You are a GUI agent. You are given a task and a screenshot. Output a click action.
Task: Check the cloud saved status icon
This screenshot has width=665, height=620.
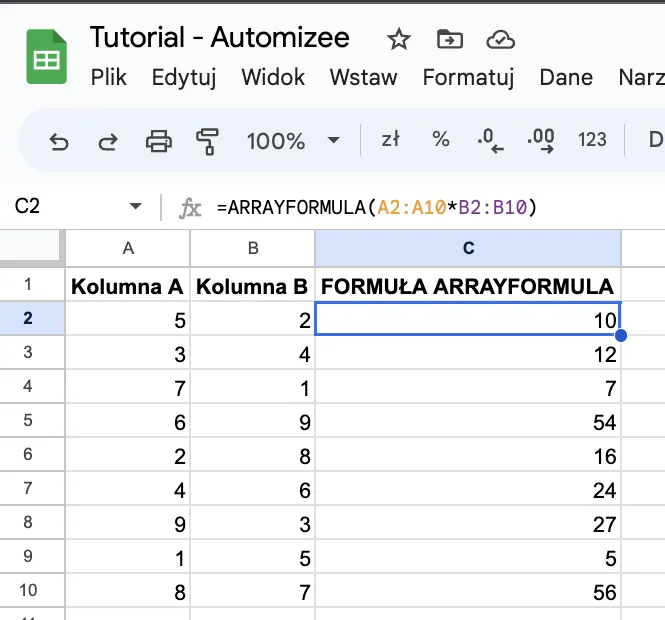coord(500,40)
